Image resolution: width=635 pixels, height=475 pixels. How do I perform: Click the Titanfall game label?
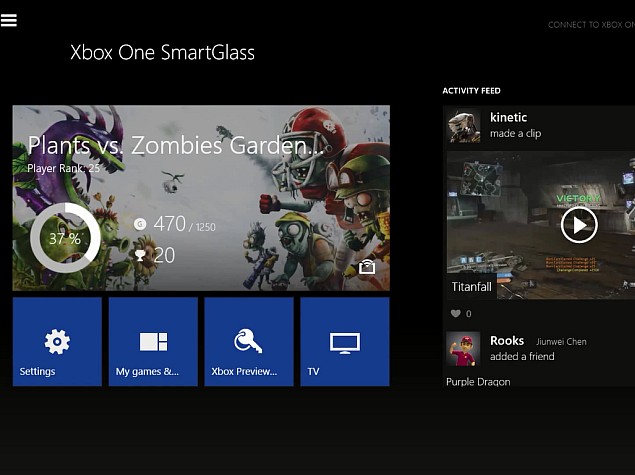[x=471, y=287]
